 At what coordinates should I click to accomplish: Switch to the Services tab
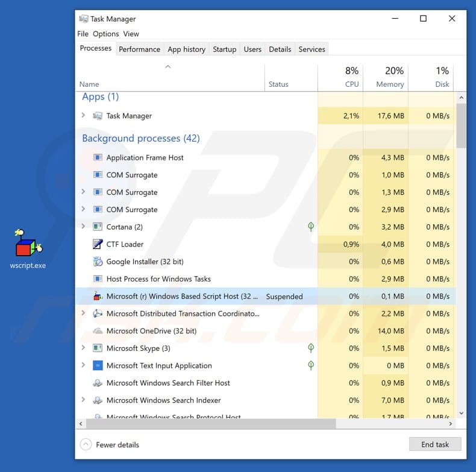312,49
